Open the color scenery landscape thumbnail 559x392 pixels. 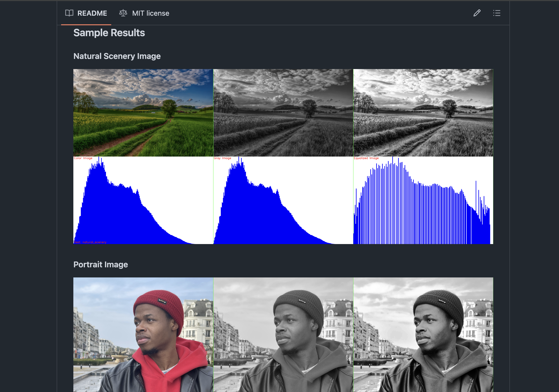pyautogui.click(x=143, y=113)
